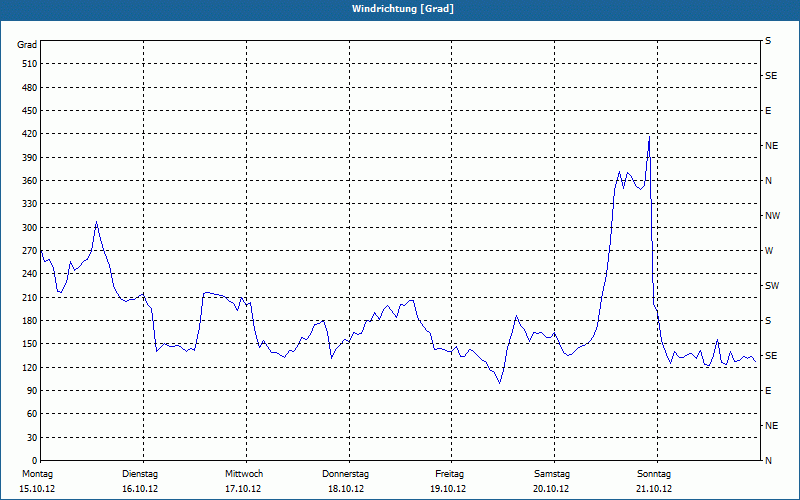Click the 'Freitag' day label
This screenshot has height=500, width=800.
tap(449, 474)
